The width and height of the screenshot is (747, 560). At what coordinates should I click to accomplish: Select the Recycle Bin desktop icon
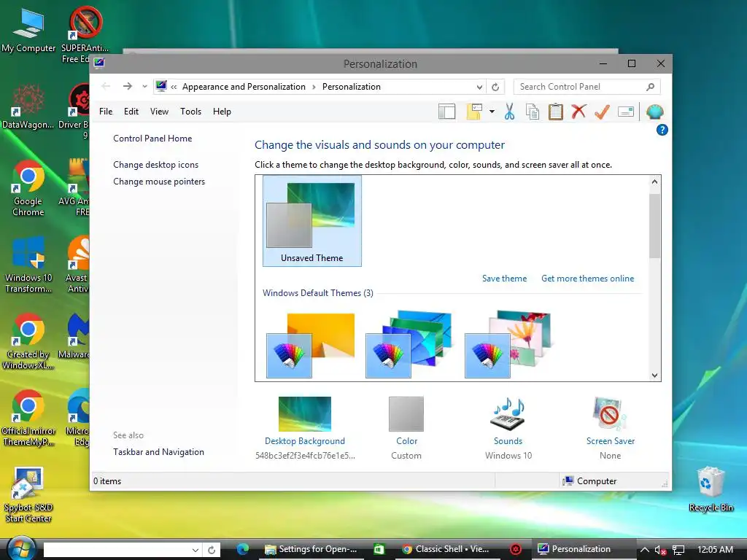711,488
